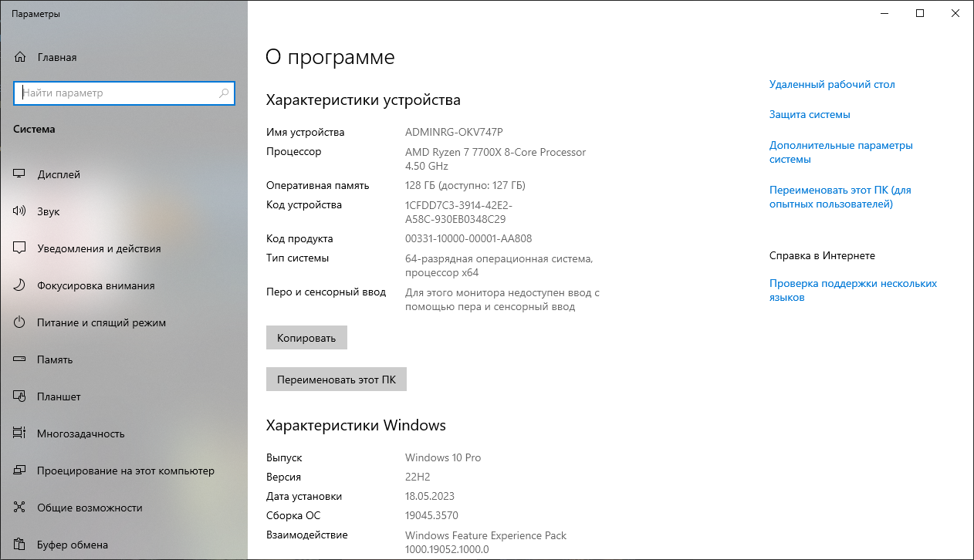Open Проецирование на этот компьютер section

[x=125, y=471]
